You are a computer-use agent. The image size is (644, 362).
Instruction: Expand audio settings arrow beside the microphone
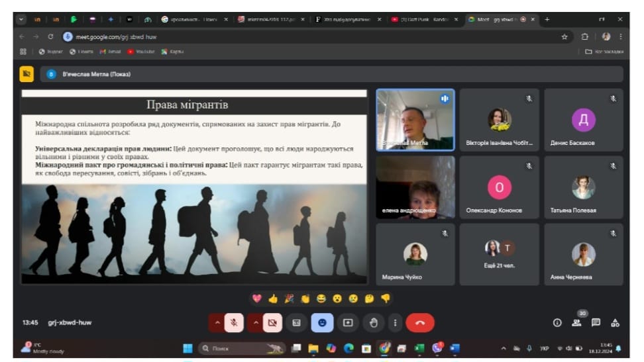point(217,322)
